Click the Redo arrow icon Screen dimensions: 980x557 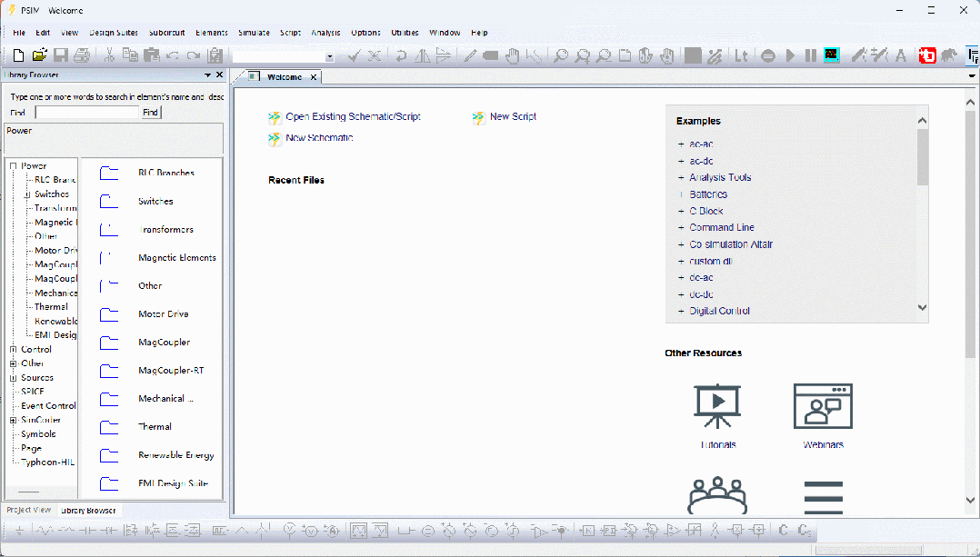(194, 55)
